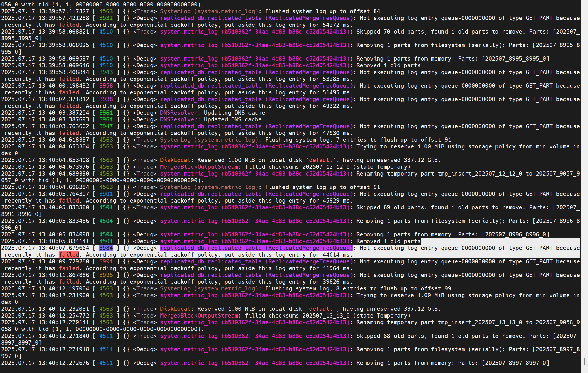Click backoff value 51495 ms

click(336, 92)
